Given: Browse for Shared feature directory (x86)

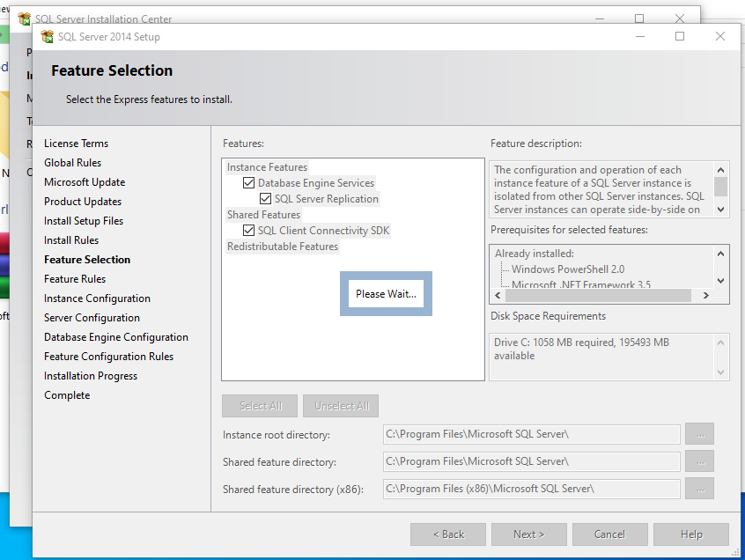Looking at the screenshot, I should pyautogui.click(x=700, y=489).
